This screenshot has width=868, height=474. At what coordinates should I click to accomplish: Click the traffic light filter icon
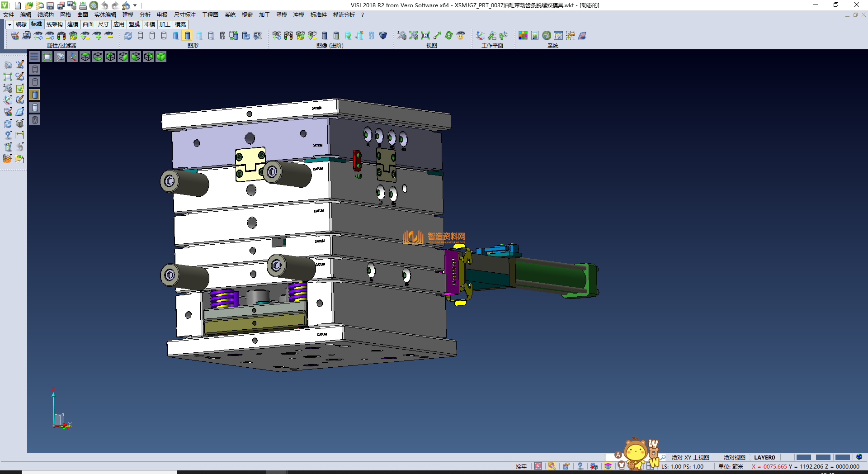(61, 35)
